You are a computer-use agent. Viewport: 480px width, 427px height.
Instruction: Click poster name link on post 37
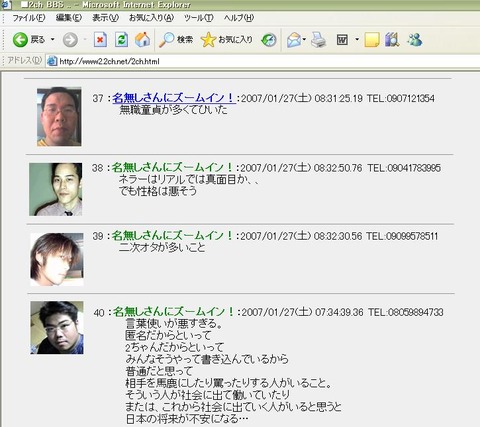click(x=174, y=98)
